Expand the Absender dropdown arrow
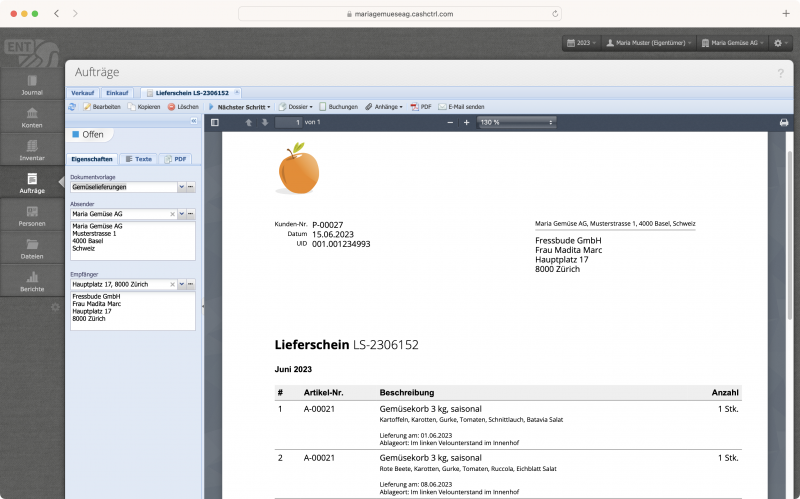Image resolution: width=800 pixels, height=499 pixels. tap(181, 214)
